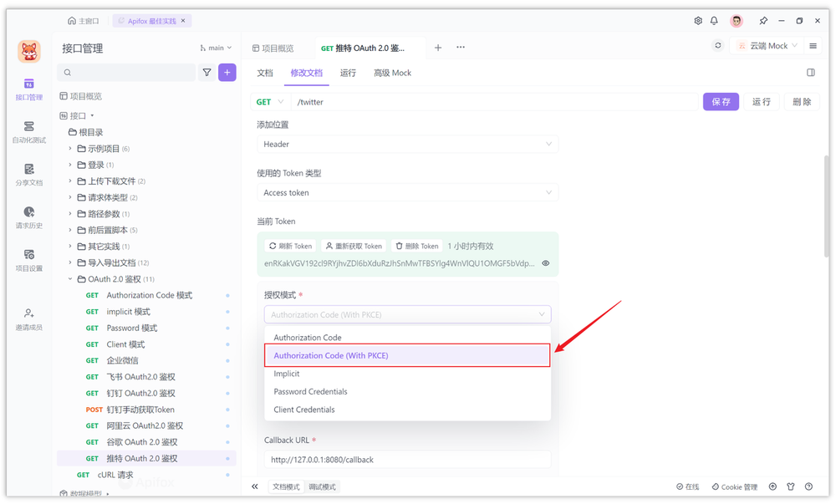Viewport: 836px width, 504px height.
Task: Click the 刷新 Token button
Action: click(290, 245)
